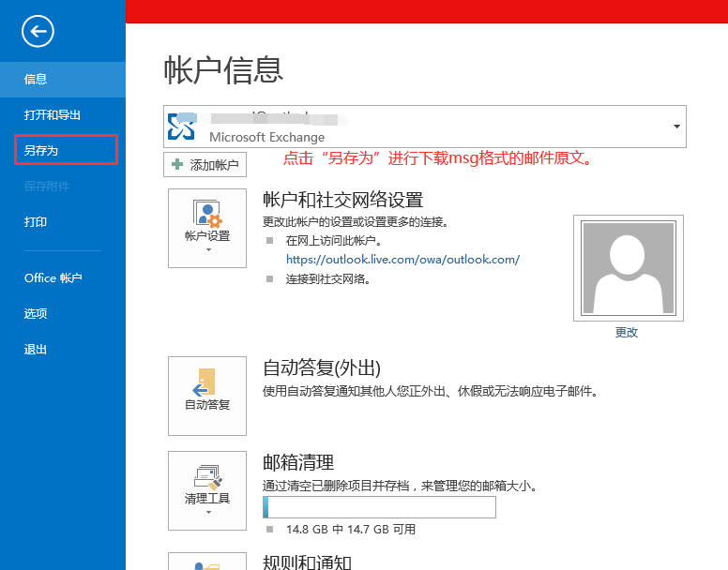Expand the arrow under 帐户设置
This screenshot has height=570, width=728.
(208, 250)
